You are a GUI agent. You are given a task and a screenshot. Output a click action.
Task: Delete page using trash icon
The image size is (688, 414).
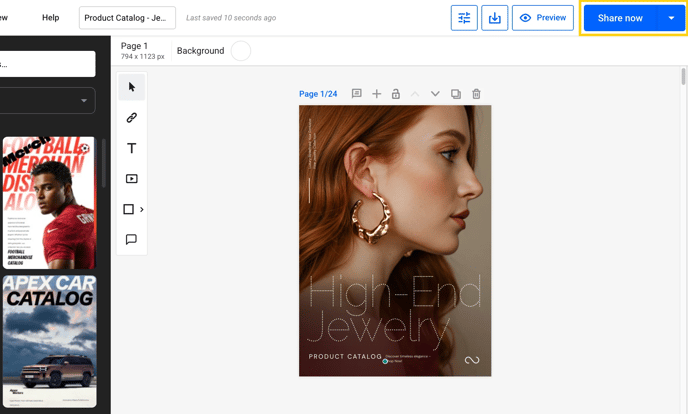click(x=476, y=94)
